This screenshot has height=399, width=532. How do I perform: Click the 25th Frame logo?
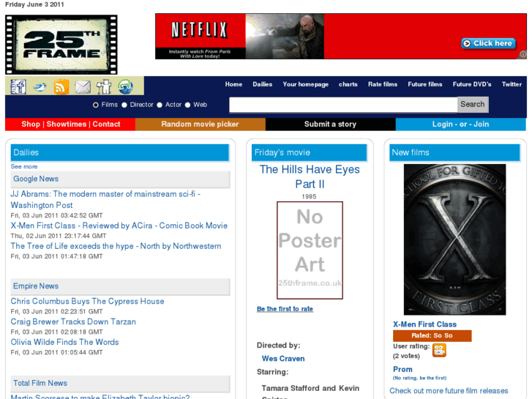point(61,45)
